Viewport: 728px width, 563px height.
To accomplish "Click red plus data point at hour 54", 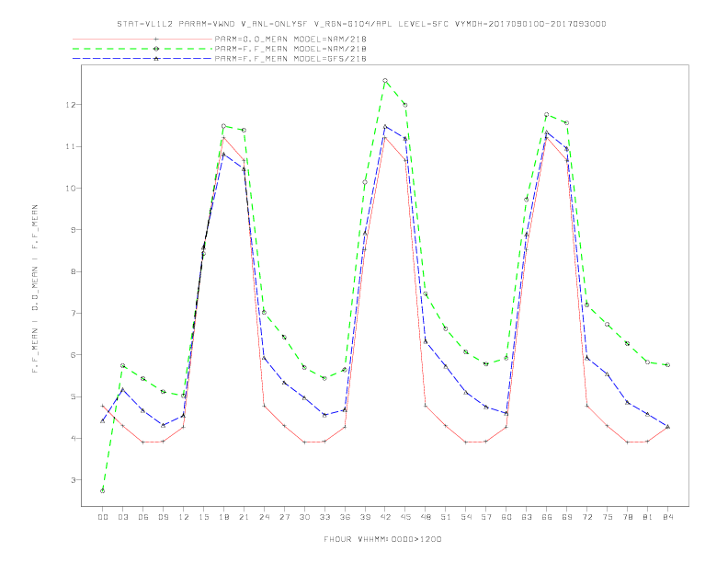I will coord(466,442).
